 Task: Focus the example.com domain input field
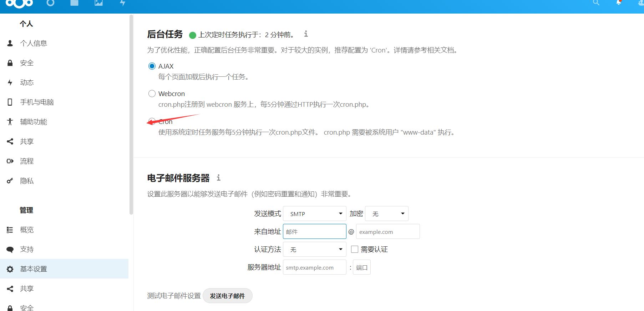(388, 231)
